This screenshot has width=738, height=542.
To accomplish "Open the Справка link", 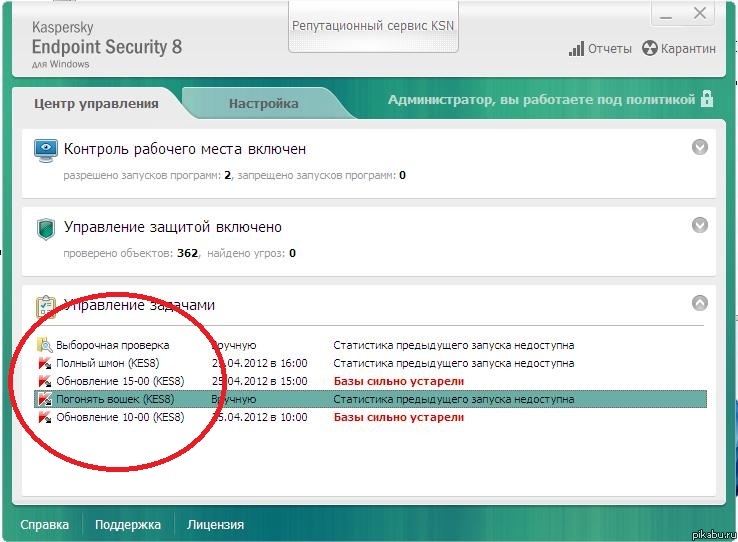I will click(x=45, y=524).
